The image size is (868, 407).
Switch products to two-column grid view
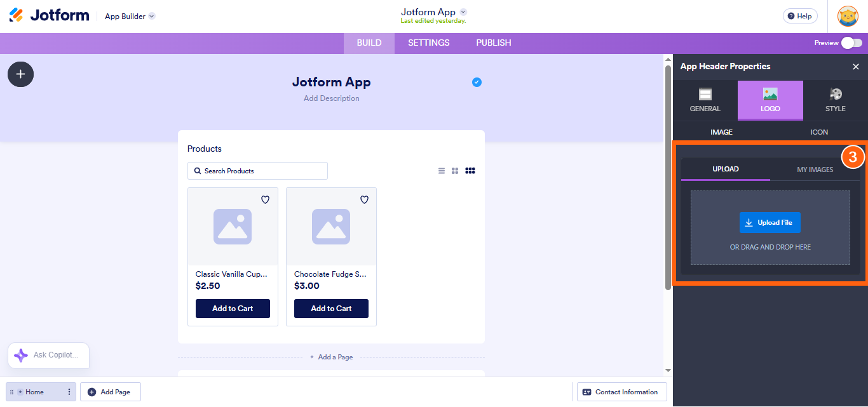tap(455, 171)
